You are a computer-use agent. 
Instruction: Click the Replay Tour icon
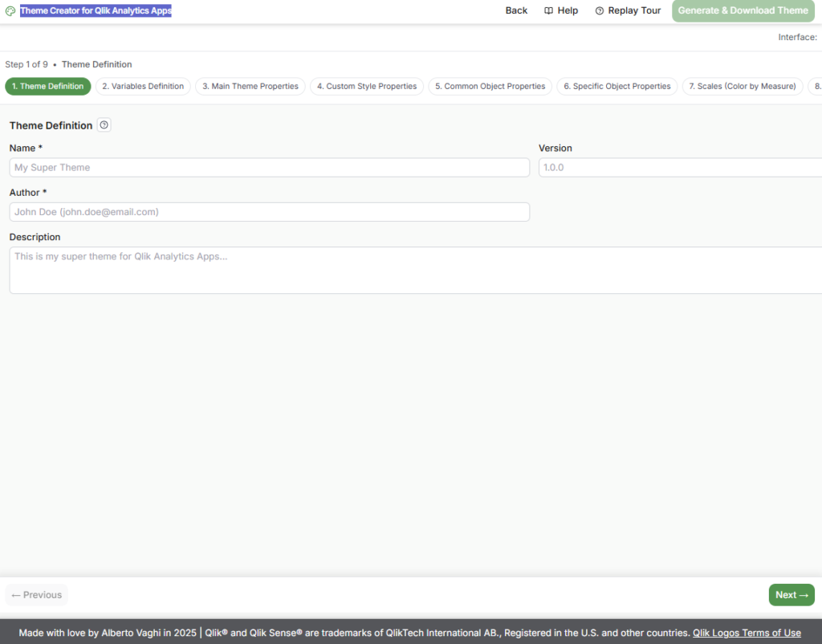600,11
